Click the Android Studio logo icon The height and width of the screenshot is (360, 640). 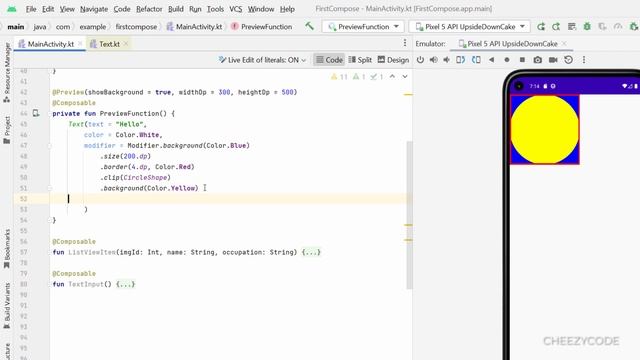[12, 9]
